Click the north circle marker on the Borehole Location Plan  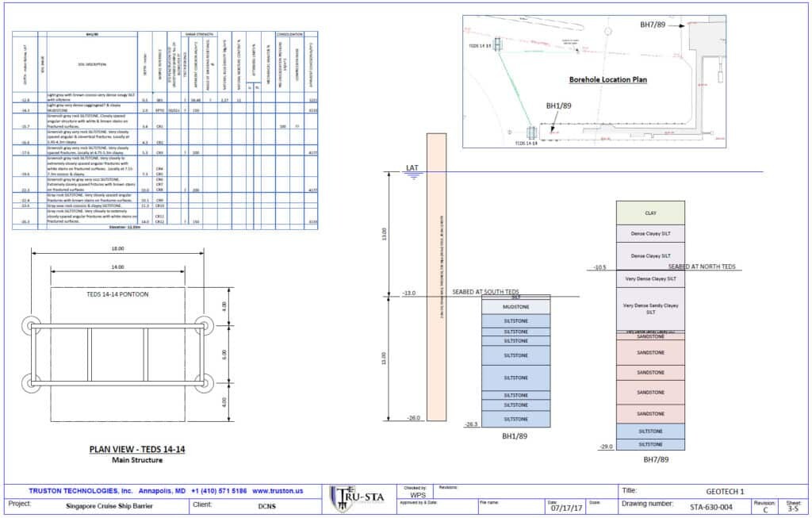pyautogui.click(x=607, y=31)
